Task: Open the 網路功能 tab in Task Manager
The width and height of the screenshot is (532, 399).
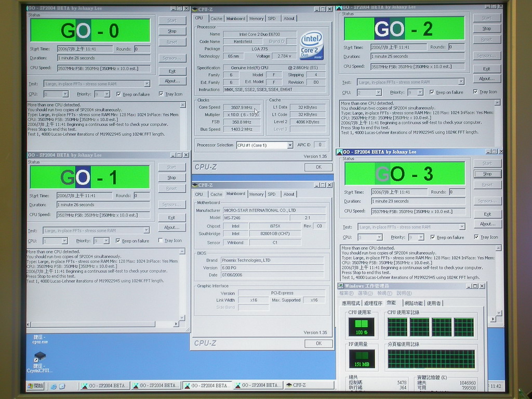Action: coord(414,303)
